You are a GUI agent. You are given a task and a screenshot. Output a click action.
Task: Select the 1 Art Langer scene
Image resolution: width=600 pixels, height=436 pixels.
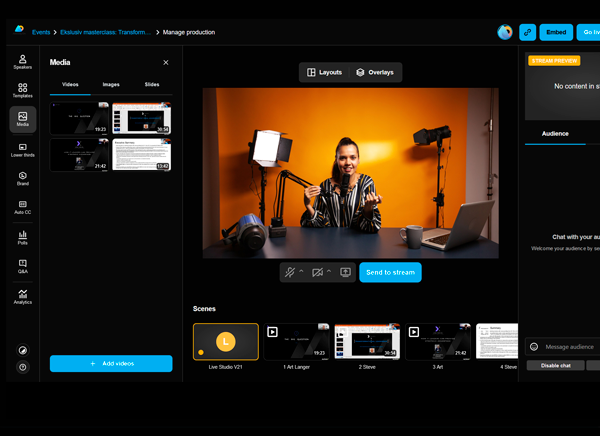click(x=297, y=342)
